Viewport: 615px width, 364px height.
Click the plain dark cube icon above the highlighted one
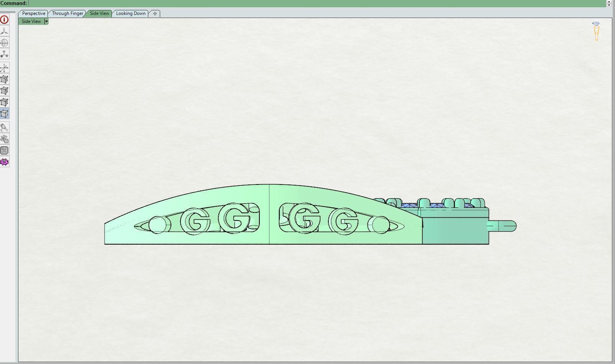pos(4,102)
